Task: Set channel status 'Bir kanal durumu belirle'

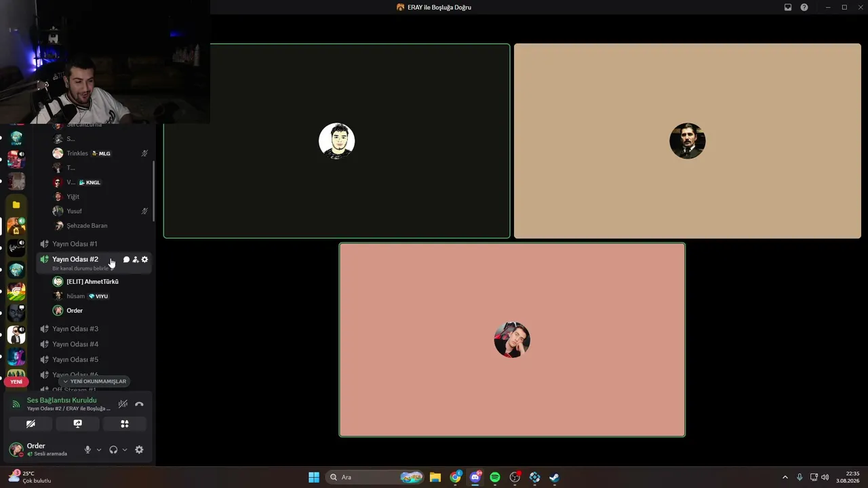Action: tap(81, 268)
